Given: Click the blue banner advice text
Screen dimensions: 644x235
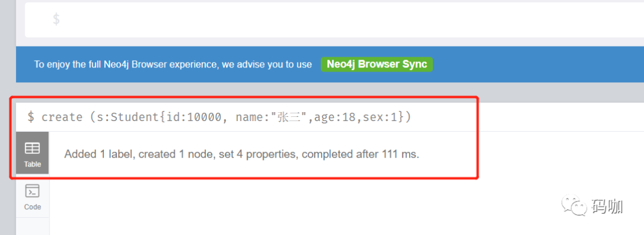Looking at the screenshot, I should tap(173, 64).
